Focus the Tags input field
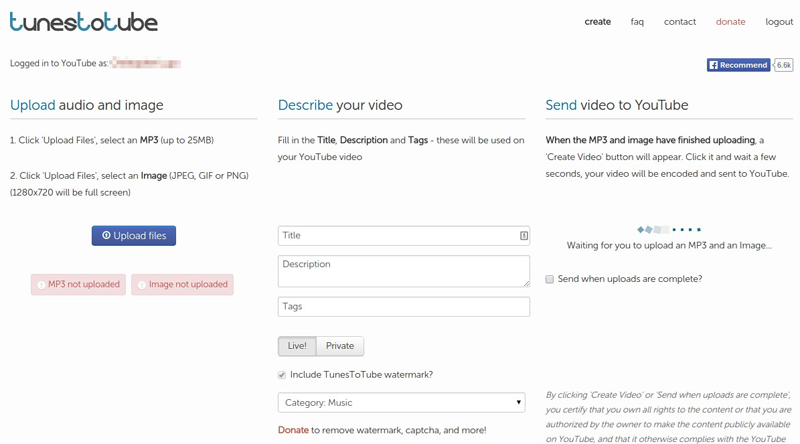The width and height of the screenshot is (800, 444). tap(404, 307)
